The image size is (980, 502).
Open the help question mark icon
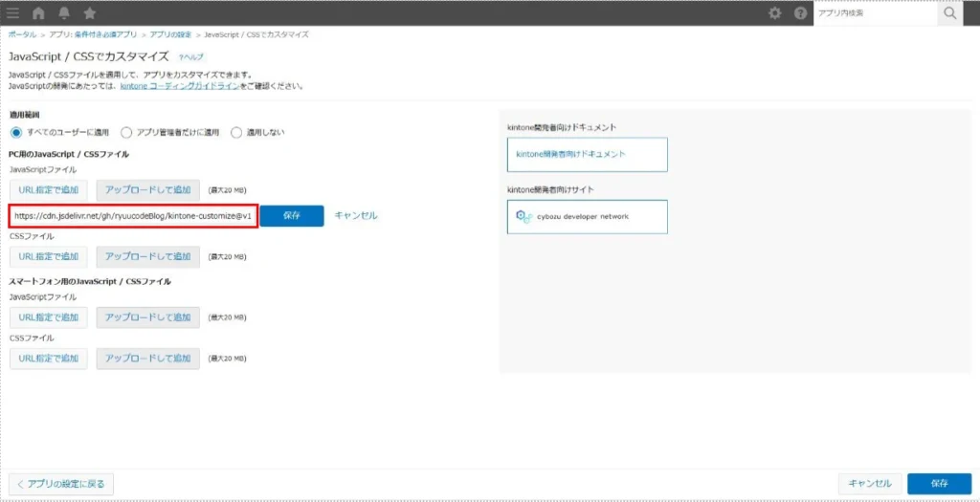(801, 13)
